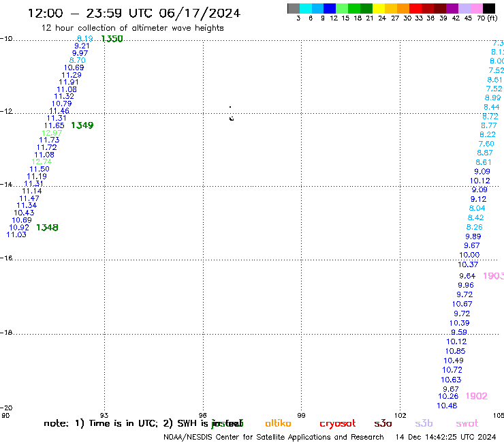Click the 10.72 wave height reading

pos(452,370)
